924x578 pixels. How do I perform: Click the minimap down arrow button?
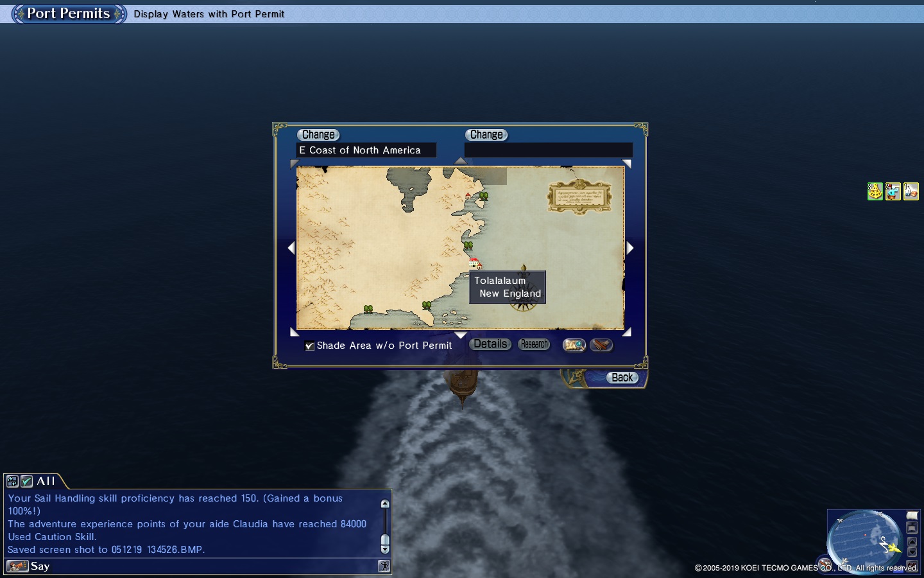point(912,552)
